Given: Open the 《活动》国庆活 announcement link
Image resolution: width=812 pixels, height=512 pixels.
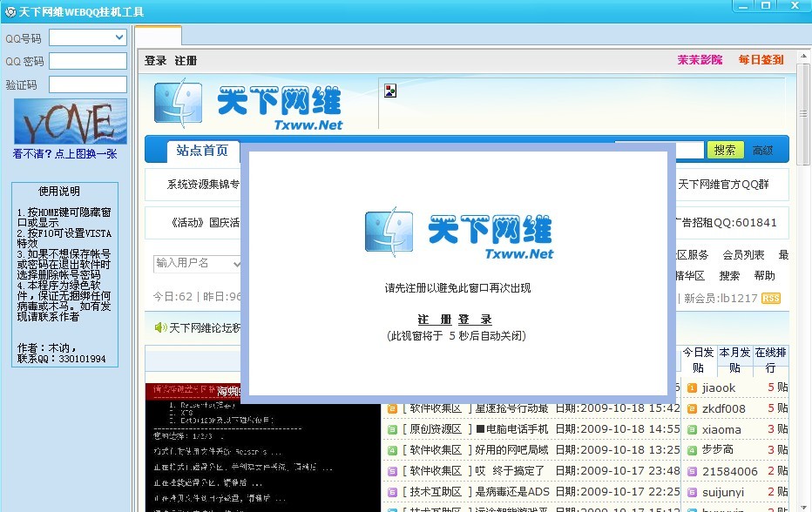Looking at the screenshot, I should [205, 223].
